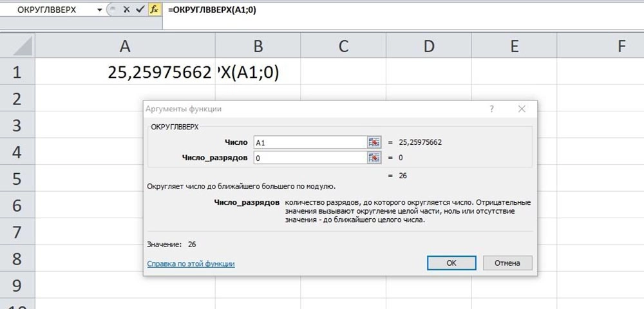The image size is (644, 309).
Task: Click the question mark help icon in dialog
Action: pyautogui.click(x=491, y=109)
